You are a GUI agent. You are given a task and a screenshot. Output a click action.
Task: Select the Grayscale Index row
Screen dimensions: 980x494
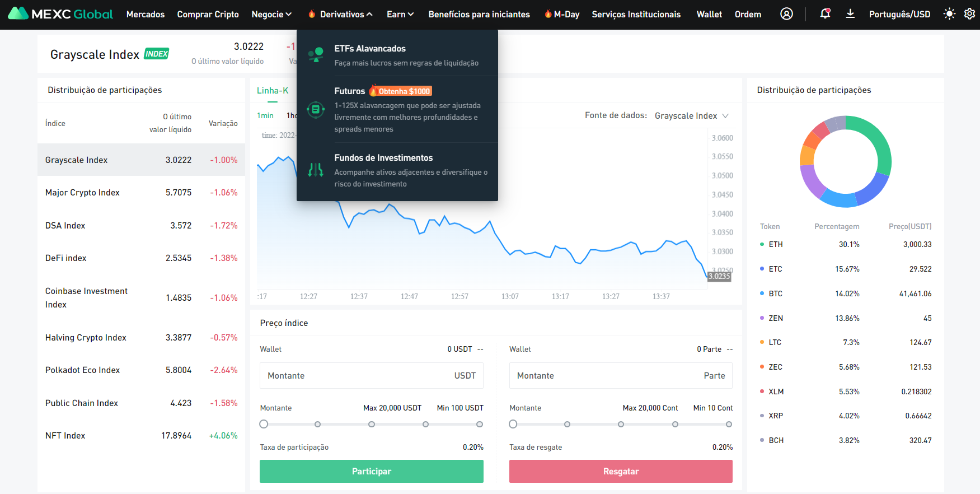point(141,160)
